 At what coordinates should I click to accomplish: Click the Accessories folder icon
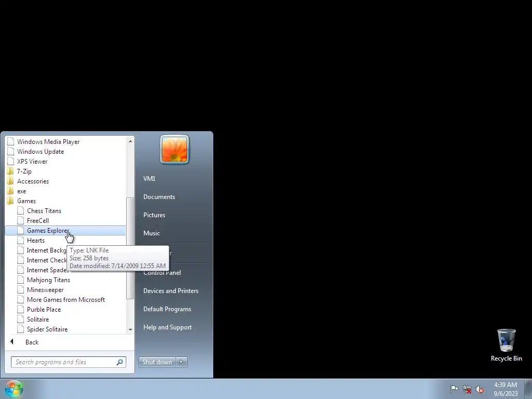10,181
